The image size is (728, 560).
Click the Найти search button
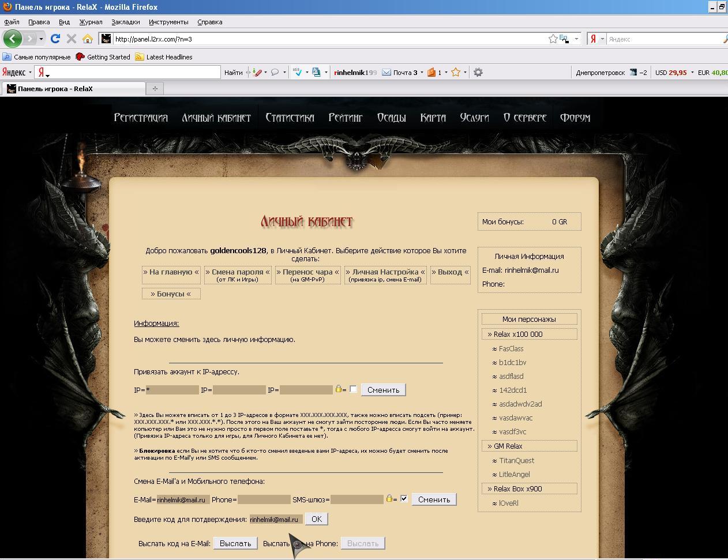pyautogui.click(x=234, y=72)
